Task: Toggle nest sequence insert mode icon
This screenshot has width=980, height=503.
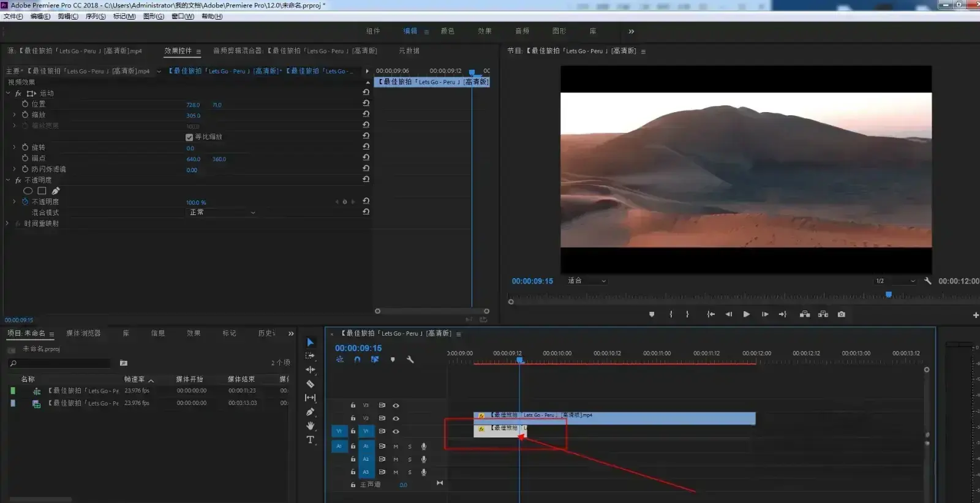Action: coord(340,360)
